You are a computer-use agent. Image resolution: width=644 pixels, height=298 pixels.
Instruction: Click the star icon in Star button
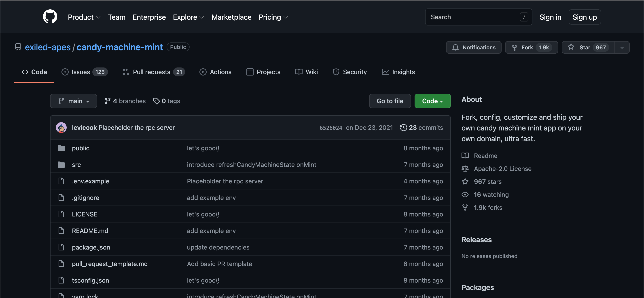[x=571, y=47]
